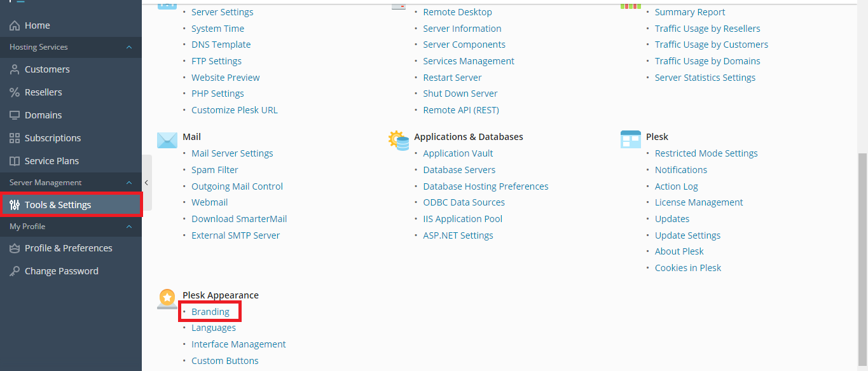The image size is (868, 371).
Task: Open the Update Settings link
Action: pos(687,235)
